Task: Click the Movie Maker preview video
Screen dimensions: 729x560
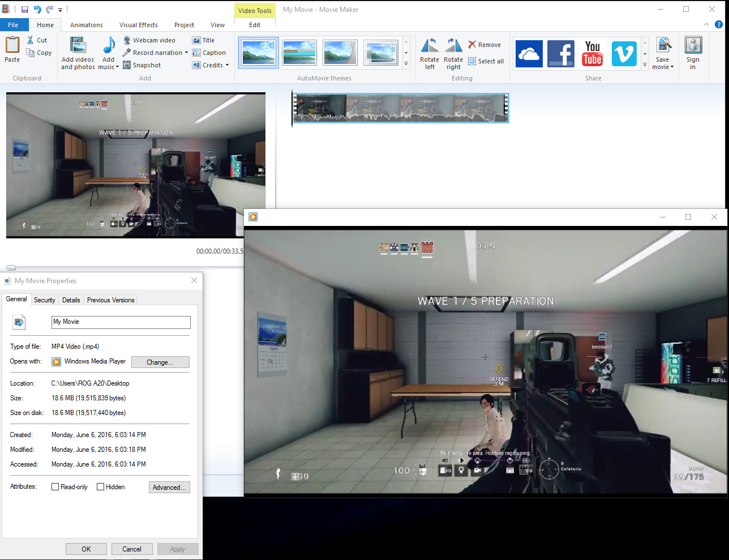Action: point(136,165)
